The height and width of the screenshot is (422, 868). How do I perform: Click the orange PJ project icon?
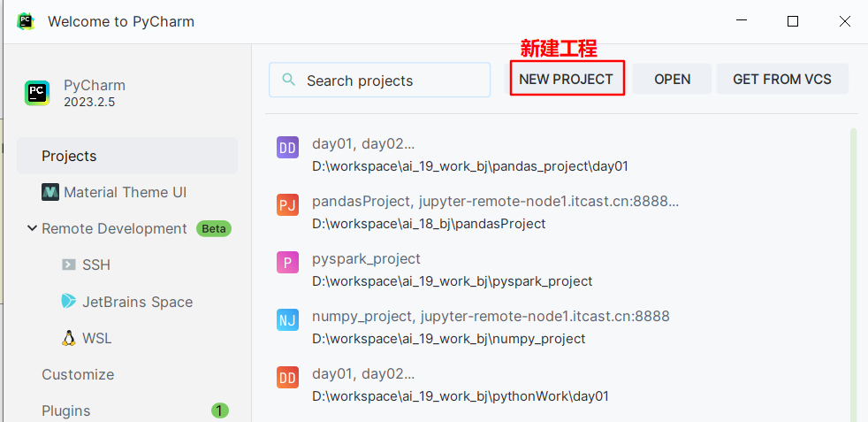pos(287,205)
